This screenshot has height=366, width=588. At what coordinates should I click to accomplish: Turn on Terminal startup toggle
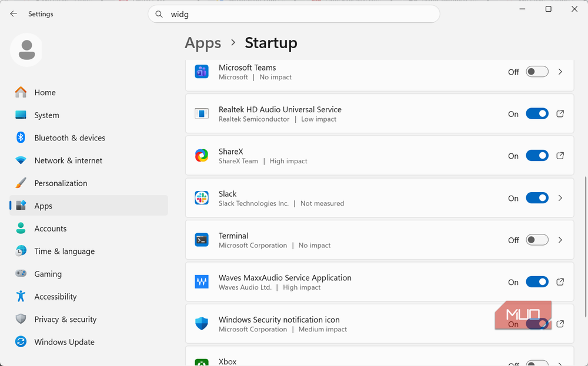tap(537, 240)
